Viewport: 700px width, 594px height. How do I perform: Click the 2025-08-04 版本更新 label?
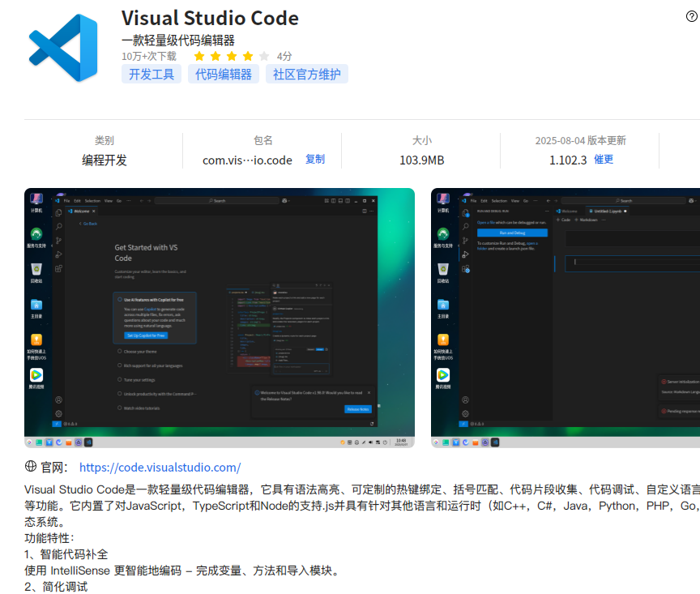click(x=580, y=141)
